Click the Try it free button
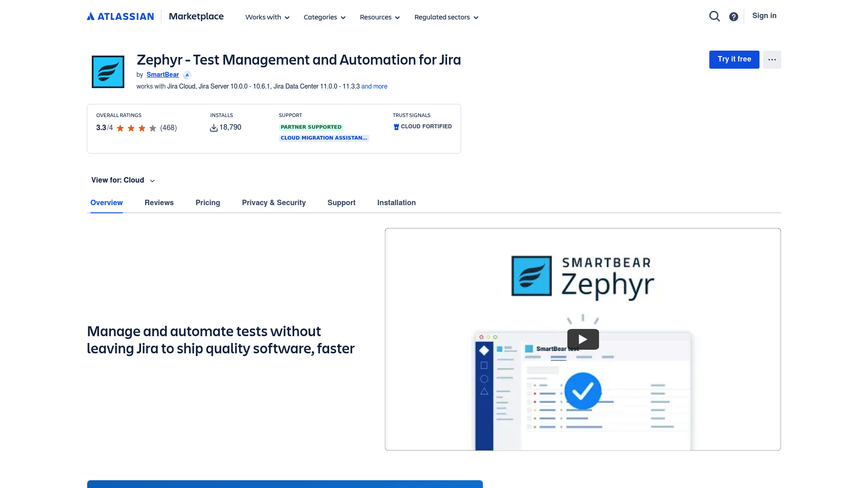The image size is (868, 488). coord(734,59)
